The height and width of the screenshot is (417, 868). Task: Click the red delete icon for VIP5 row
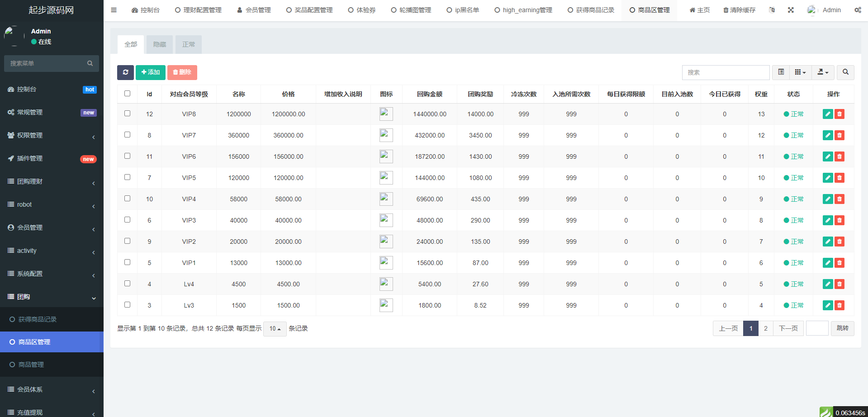coord(840,178)
